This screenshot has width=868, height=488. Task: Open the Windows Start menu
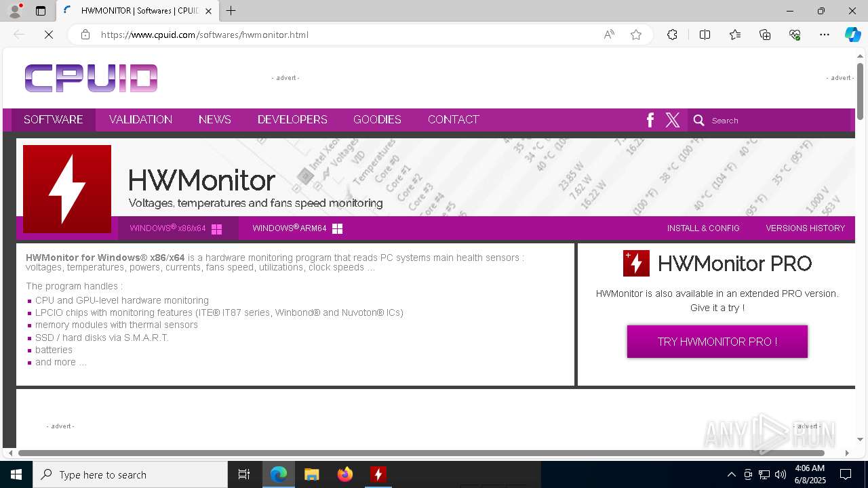click(x=16, y=474)
